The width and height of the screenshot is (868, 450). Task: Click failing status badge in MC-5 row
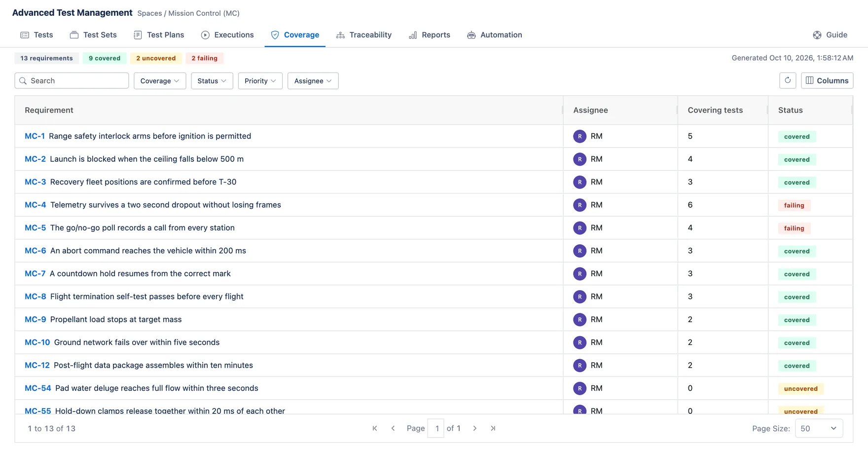[794, 228]
